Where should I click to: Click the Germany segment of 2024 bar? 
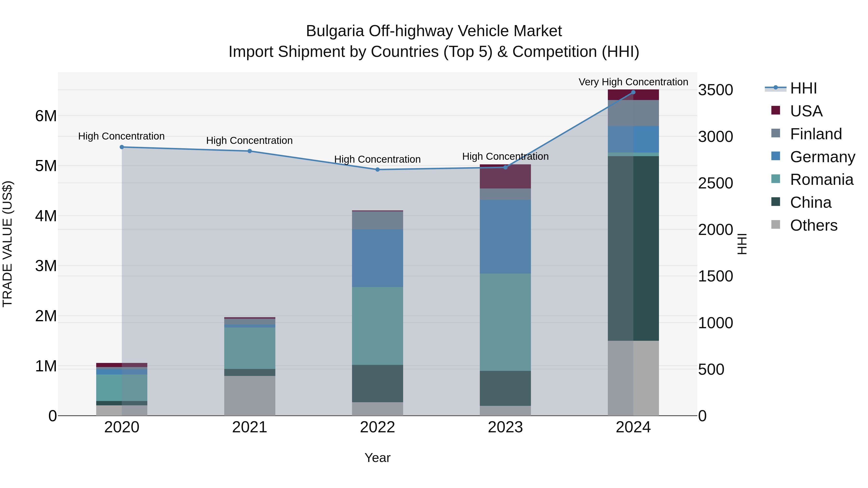click(633, 140)
